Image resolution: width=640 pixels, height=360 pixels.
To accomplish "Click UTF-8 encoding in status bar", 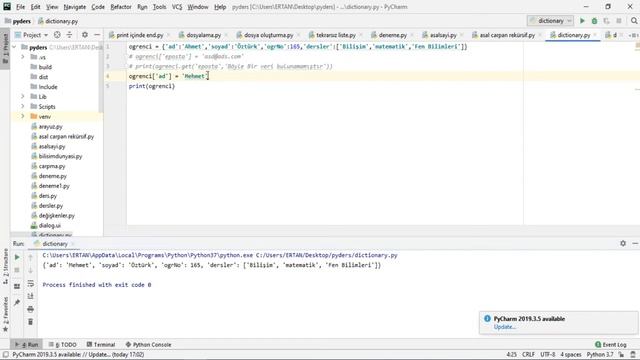I will [548, 355].
